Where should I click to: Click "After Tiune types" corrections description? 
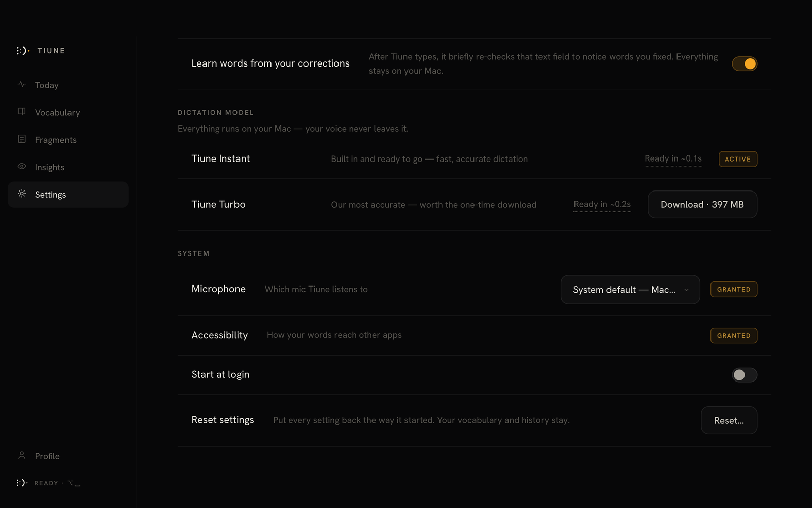click(x=543, y=63)
